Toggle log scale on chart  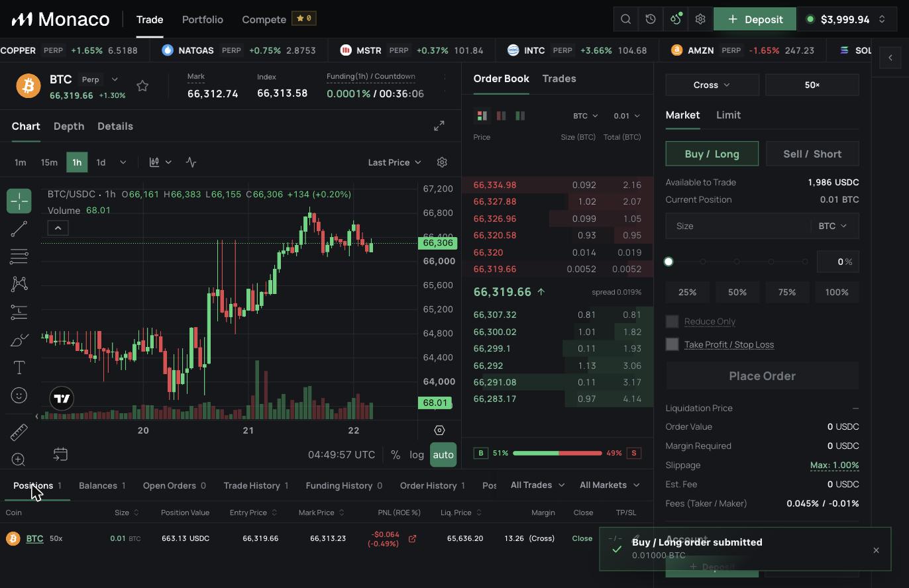[x=417, y=454]
